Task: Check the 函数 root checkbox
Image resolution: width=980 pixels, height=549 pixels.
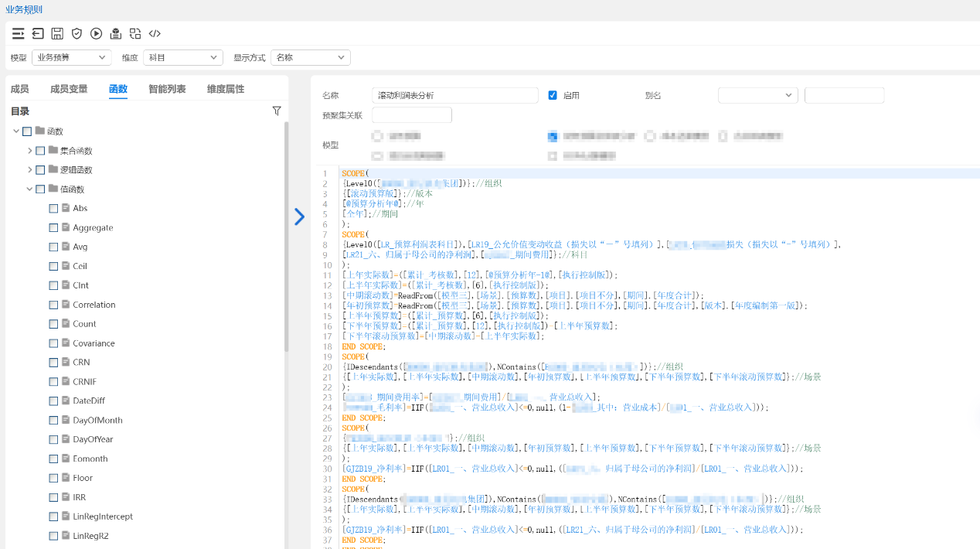Action: pos(27,131)
